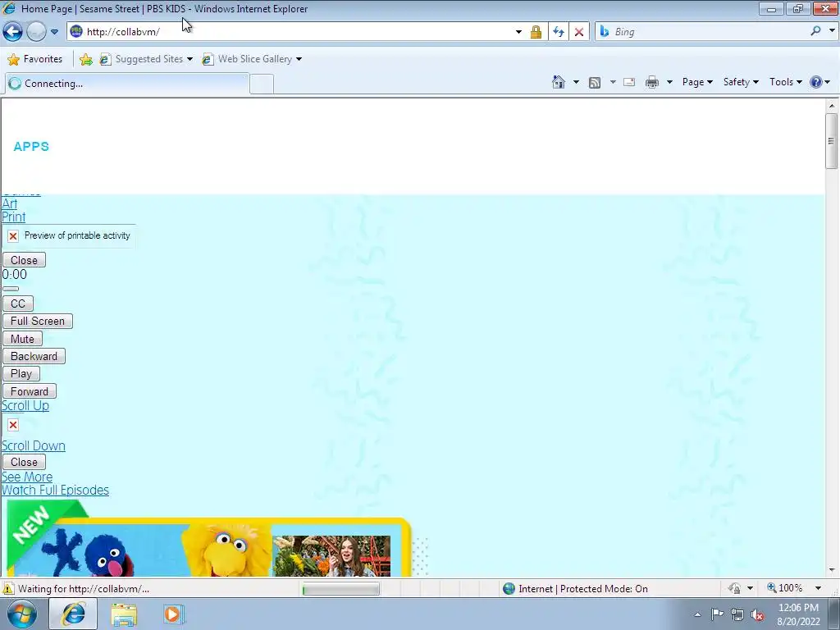Open a new blank tab
Viewport: 840px width, 630px height.
[262, 84]
